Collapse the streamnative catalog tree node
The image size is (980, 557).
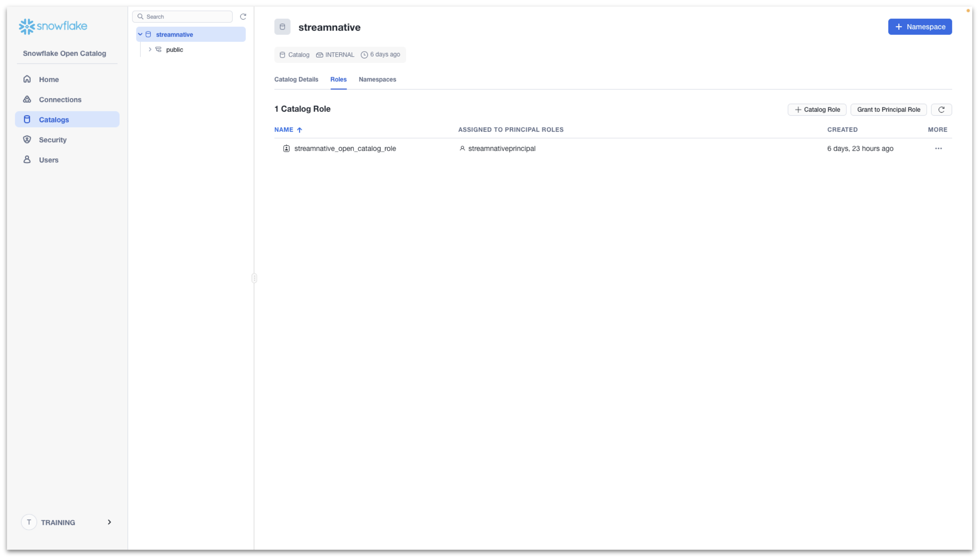click(x=140, y=34)
